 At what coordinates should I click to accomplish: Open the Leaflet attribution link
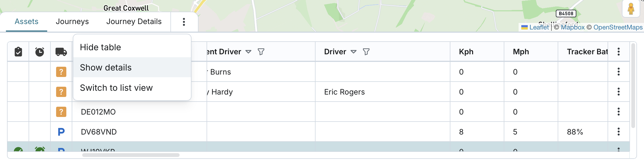coord(539,27)
